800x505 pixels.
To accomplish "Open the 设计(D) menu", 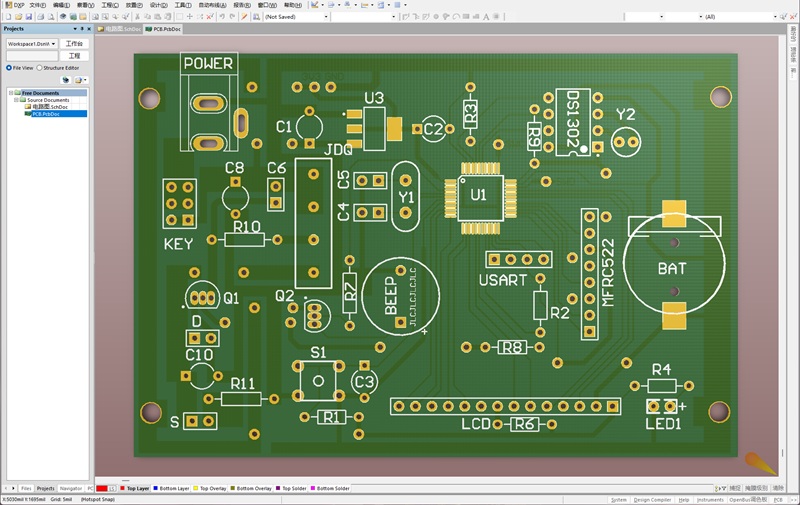I will click(158, 5).
